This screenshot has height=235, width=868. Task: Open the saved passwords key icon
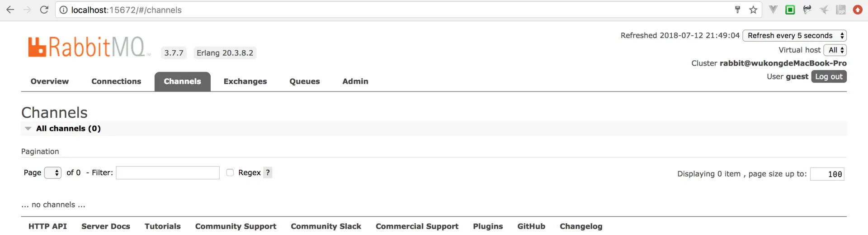click(737, 10)
